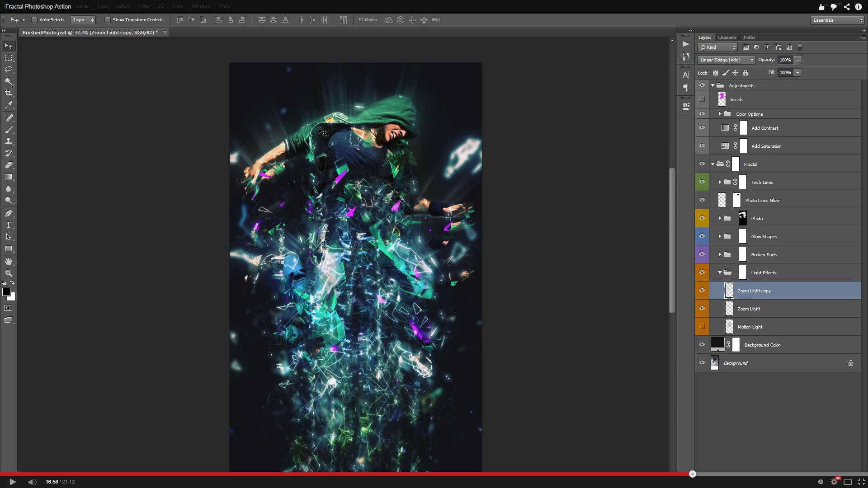The height and width of the screenshot is (488, 868).
Task: Choose the Horizontal Type tool
Action: click(x=9, y=225)
